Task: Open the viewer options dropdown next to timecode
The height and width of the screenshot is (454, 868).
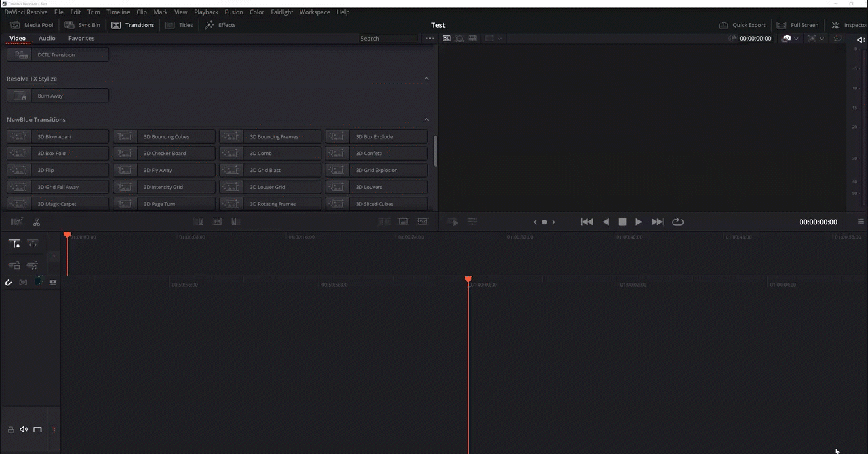Action: 795,39
